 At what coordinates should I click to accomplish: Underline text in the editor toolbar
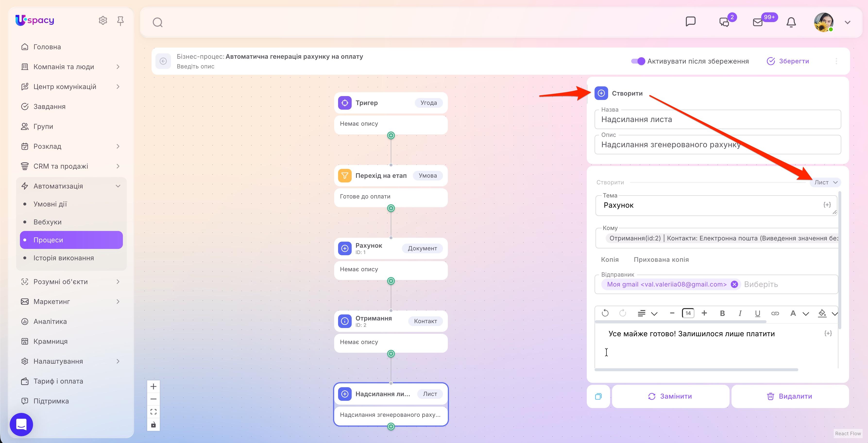click(x=757, y=313)
